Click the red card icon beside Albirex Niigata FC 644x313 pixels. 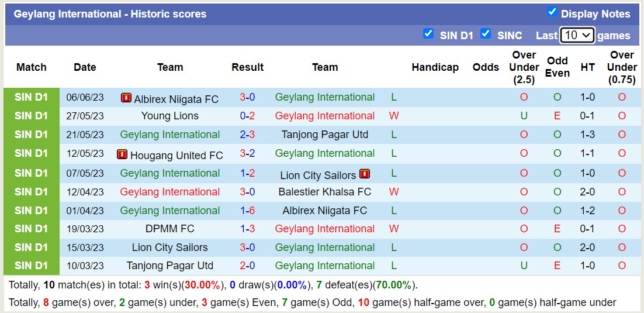tap(126, 98)
